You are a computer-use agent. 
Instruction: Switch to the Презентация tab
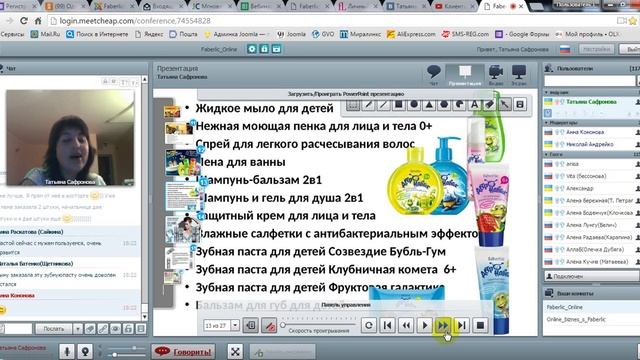pos(465,75)
